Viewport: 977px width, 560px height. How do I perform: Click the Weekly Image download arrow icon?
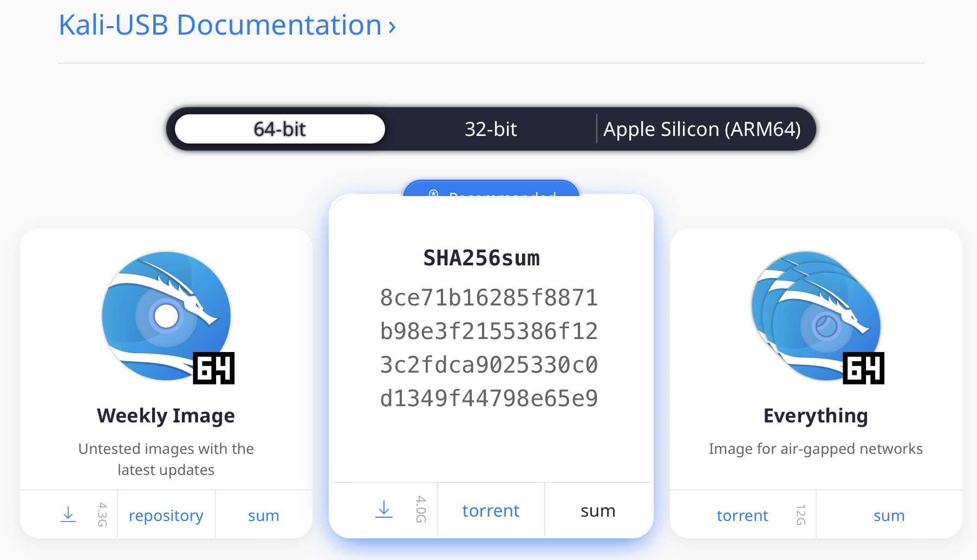pyautogui.click(x=68, y=515)
